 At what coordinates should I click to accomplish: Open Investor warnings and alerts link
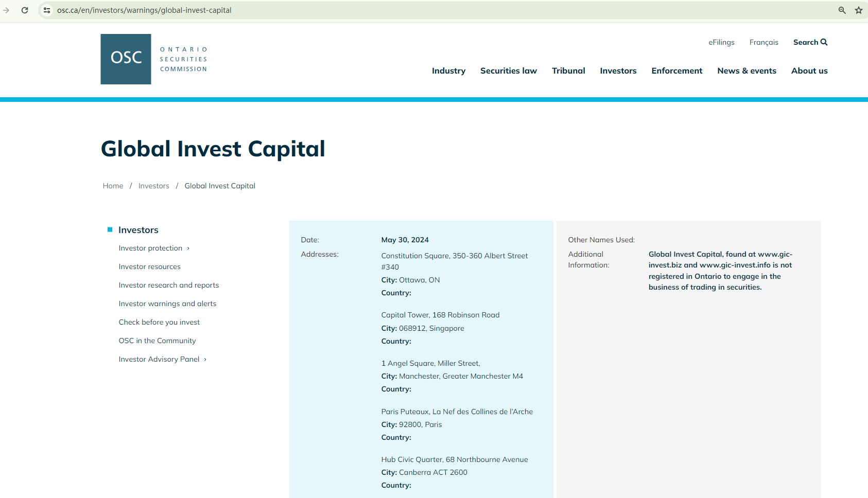pyautogui.click(x=167, y=304)
